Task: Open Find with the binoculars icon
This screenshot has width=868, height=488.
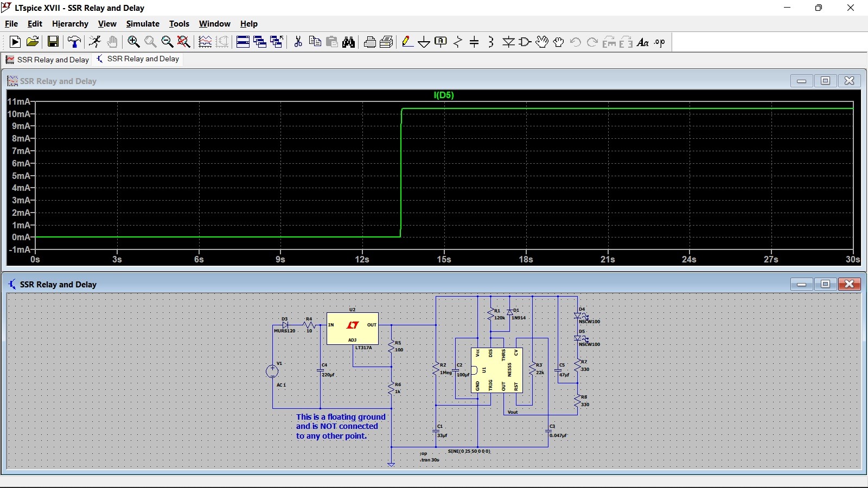Action: point(349,42)
